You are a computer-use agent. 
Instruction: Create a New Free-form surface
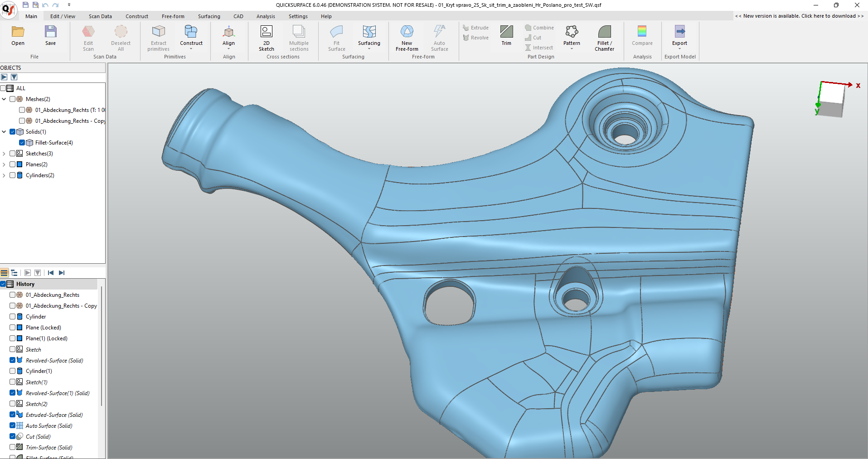coord(407,39)
